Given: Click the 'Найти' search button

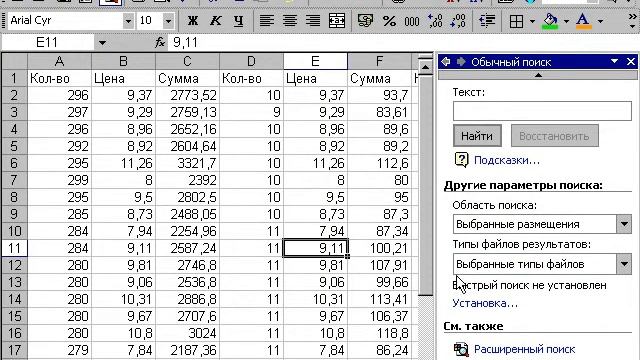Looking at the screenshot, I should 477,136.
